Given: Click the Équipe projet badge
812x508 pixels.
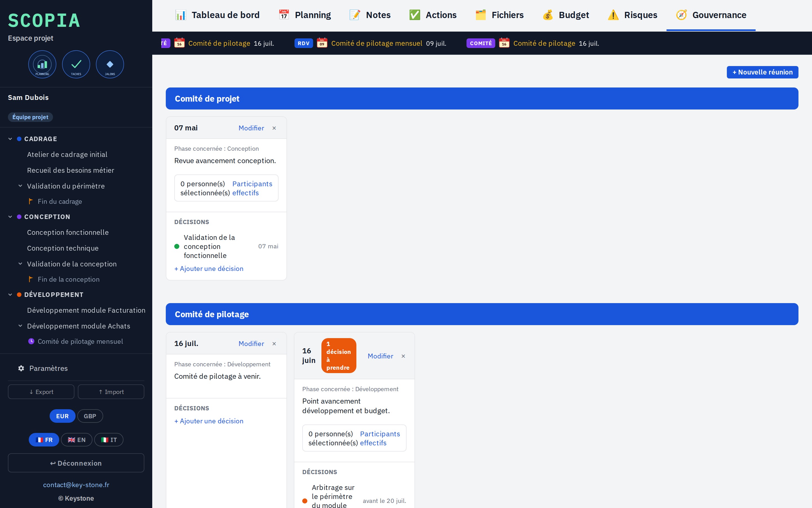Looking at the screenshot, I should coord(30,117).
